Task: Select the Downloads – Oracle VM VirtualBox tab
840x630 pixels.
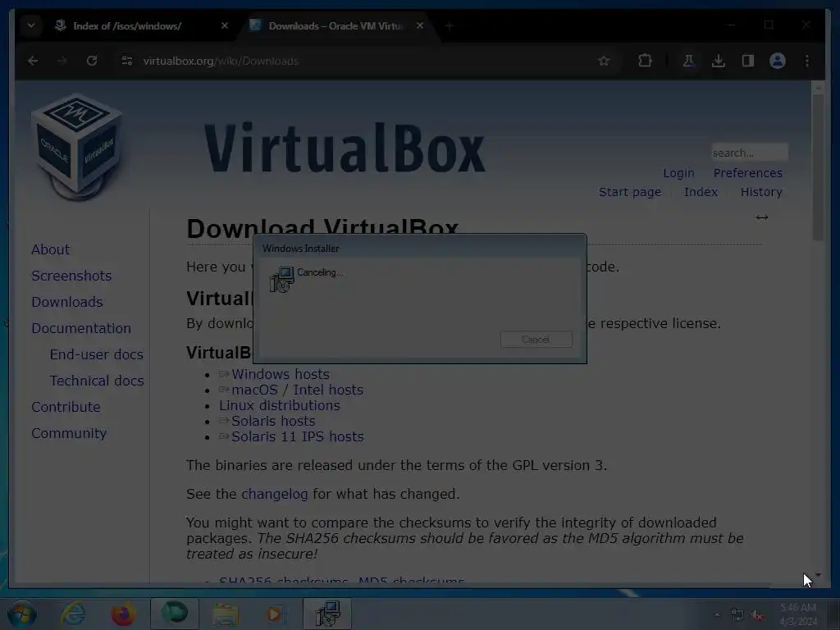Action: point(336,25)
